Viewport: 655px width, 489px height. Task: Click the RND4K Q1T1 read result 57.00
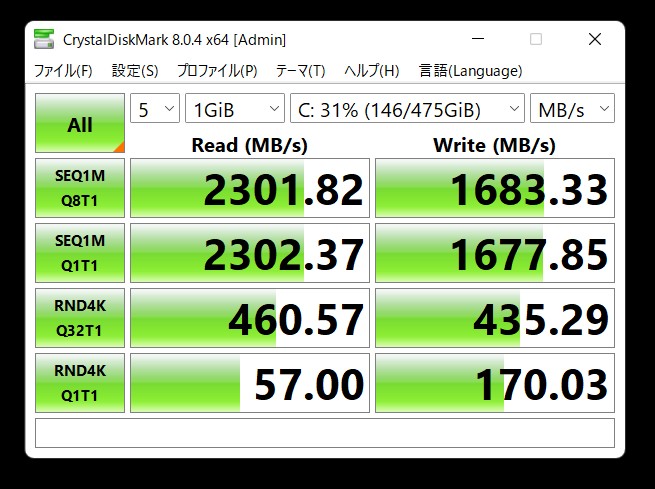[250, 383]
